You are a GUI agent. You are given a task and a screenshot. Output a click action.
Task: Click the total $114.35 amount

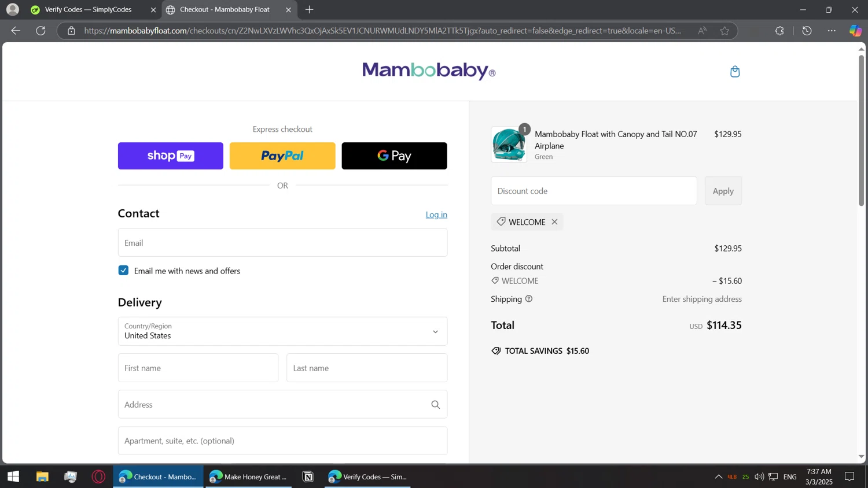724,325
